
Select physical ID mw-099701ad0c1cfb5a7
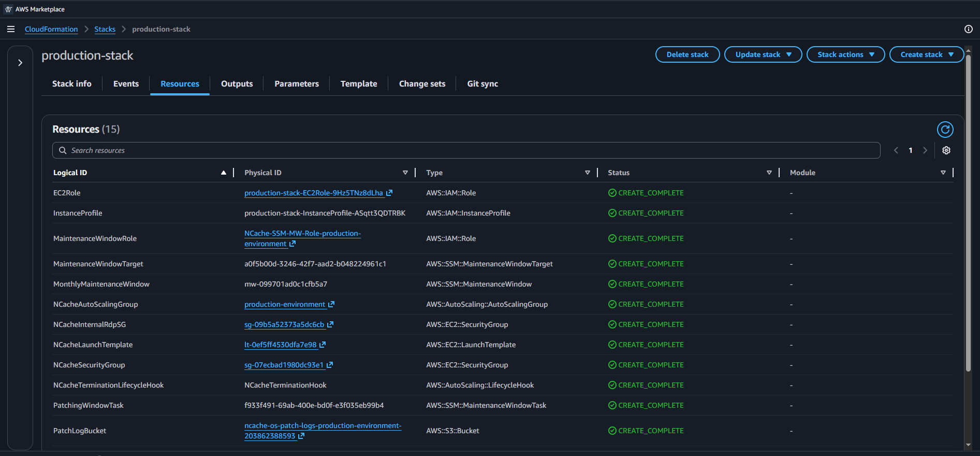point(286,284)
